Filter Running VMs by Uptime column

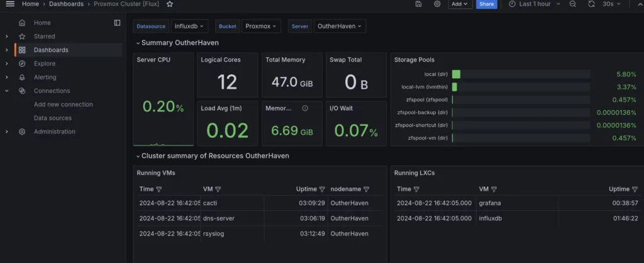tap(322, 189)
